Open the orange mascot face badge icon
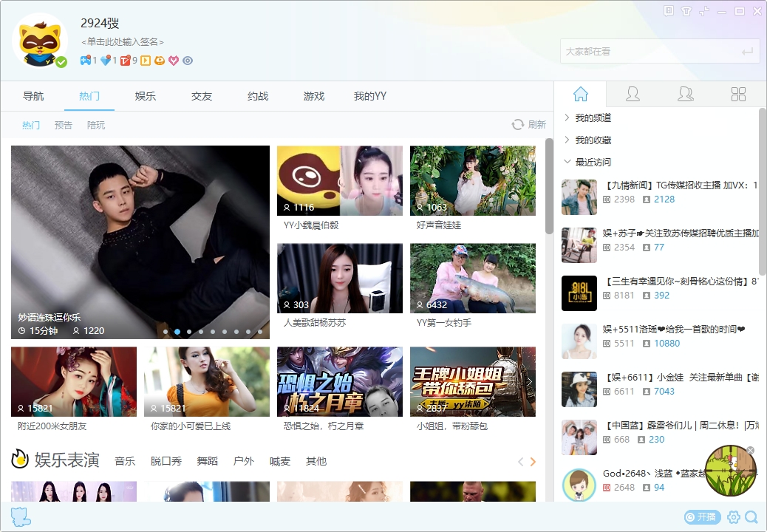 pyautogui.click(x=160, y=60)
